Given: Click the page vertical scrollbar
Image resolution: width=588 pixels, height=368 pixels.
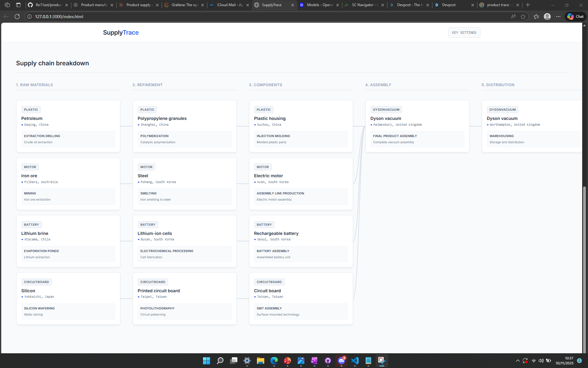Looking at the screenshot, I should [x=584, y=270].
